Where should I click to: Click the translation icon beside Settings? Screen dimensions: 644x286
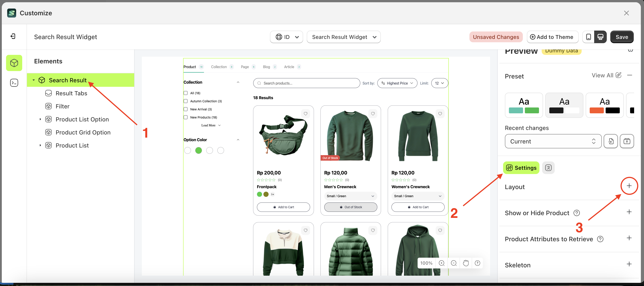point(548,168)
